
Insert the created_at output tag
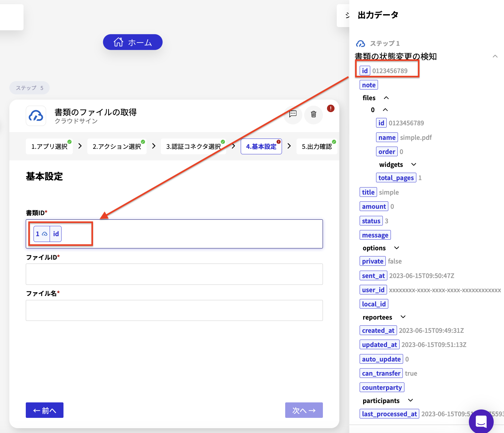click(378, 331)
